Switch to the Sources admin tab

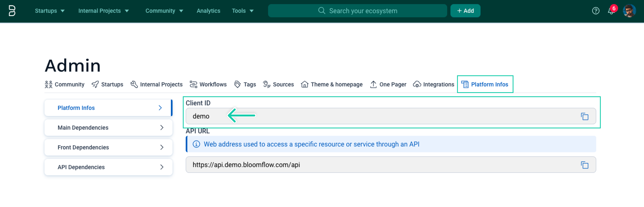click(x=278, y=84)
